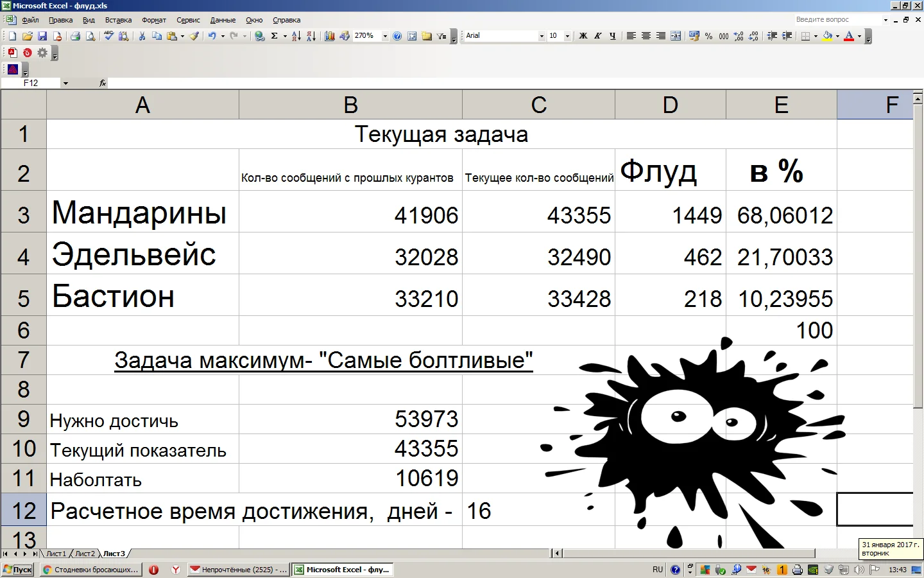
Task: Click the Пуск start button
Action: point(18,570)
